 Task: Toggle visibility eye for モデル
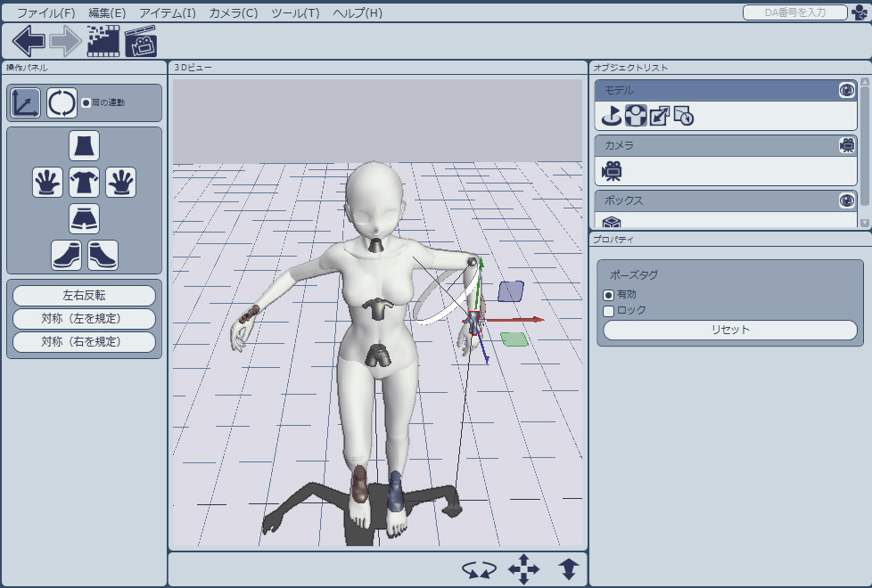coord(846,90)
